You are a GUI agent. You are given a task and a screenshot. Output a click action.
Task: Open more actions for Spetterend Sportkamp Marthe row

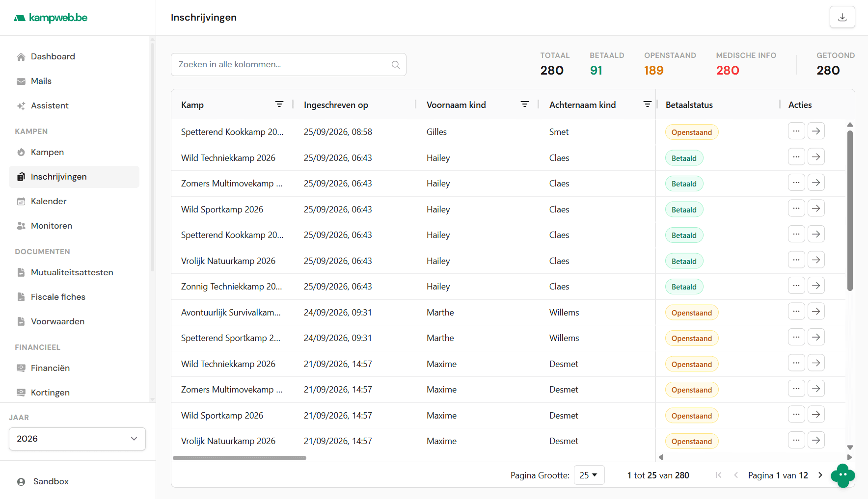pyautogui.click(x=796, y=337)
